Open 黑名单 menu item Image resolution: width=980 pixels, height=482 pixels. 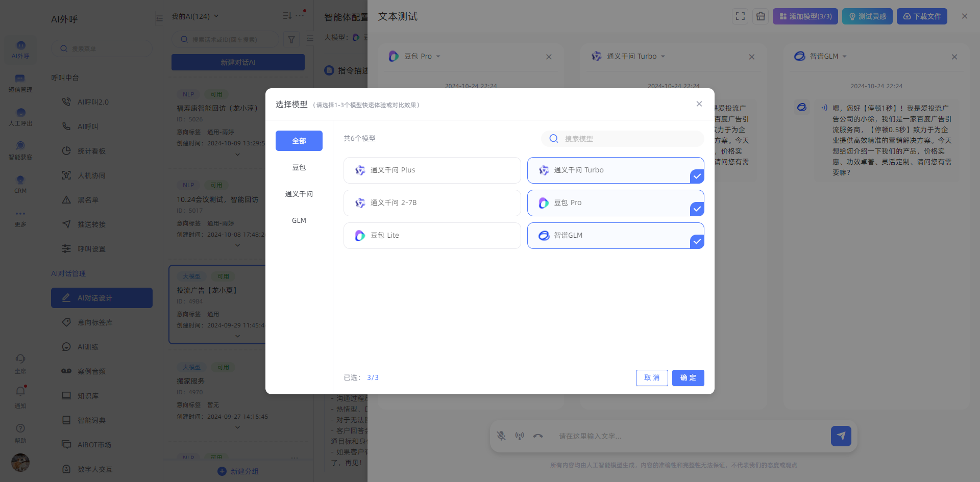click(102, 200)
